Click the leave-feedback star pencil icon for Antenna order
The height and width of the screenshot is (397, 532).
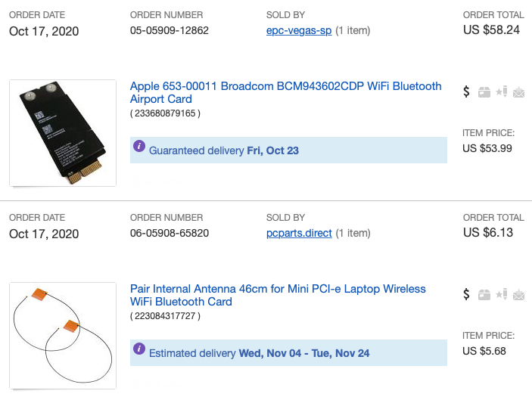click(502, 294)
